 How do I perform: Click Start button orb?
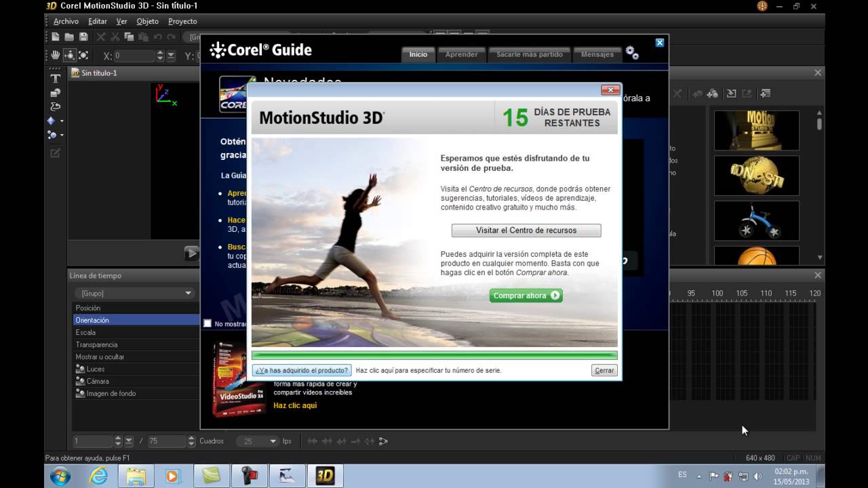pyautogui.click(x=60, y=476)
